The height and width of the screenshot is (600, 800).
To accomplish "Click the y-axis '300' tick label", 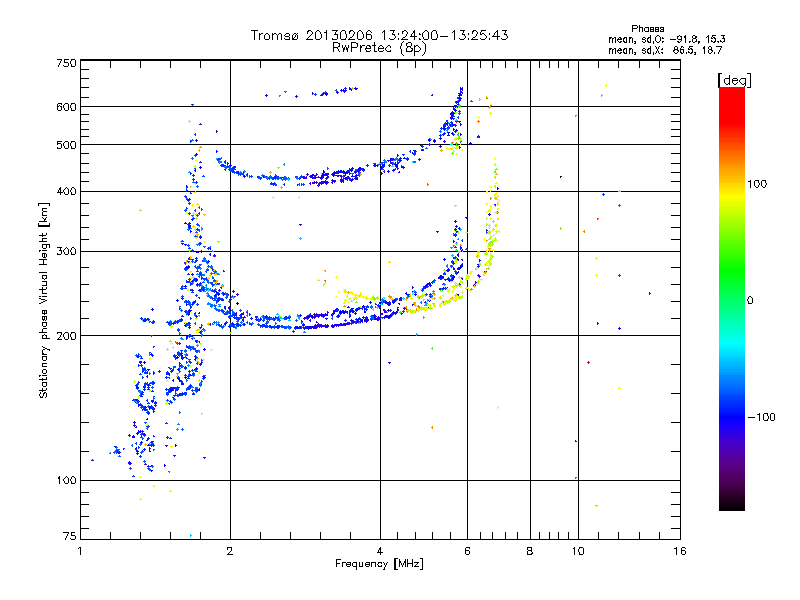I will click(x=66, y=251).
